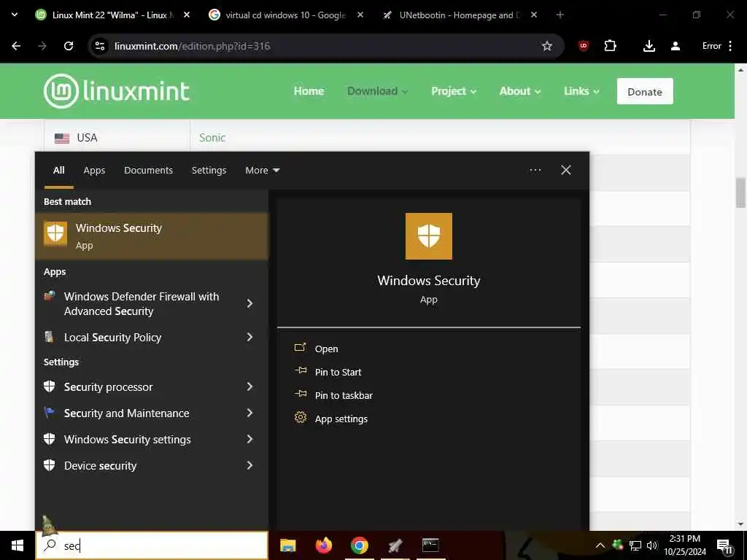This screenshot has height=560, width=747.
Task: Open the terminal taskbar icon
Action: (x=430, y=545)
